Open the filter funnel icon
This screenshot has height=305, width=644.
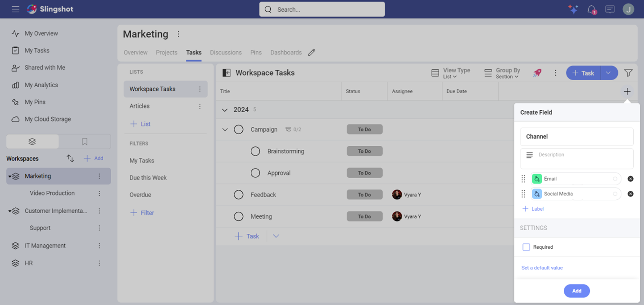(628, 73)
